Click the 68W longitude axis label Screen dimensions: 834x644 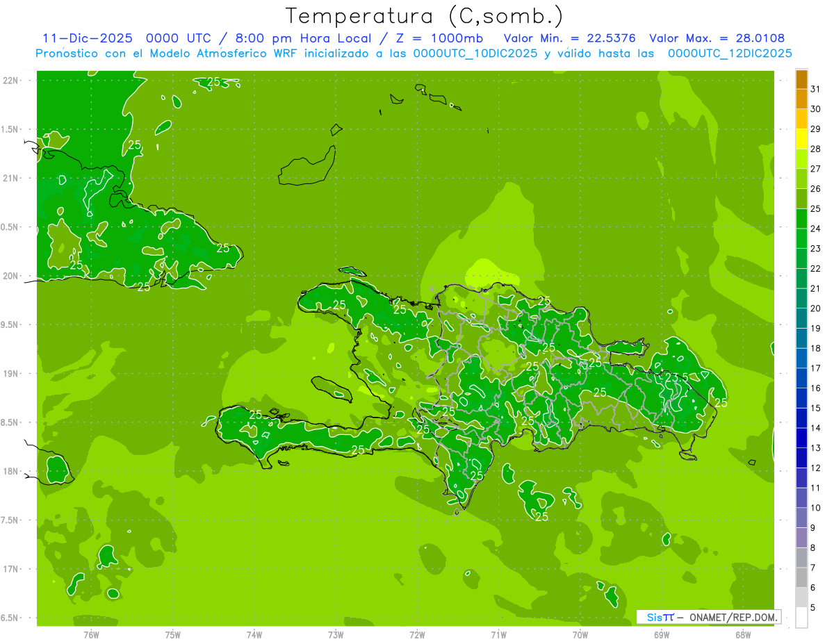(x=743, y=634)
